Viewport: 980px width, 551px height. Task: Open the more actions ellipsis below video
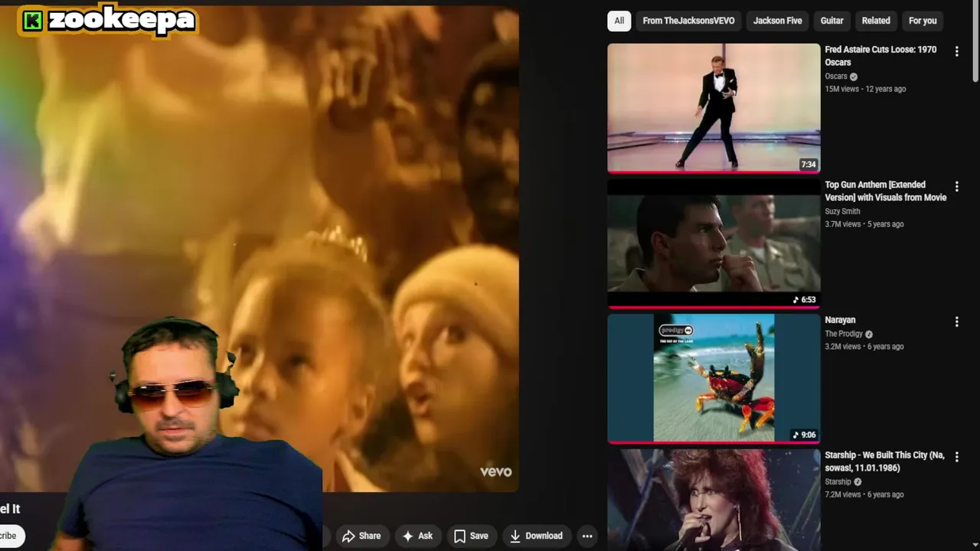(x=587, y=536)
